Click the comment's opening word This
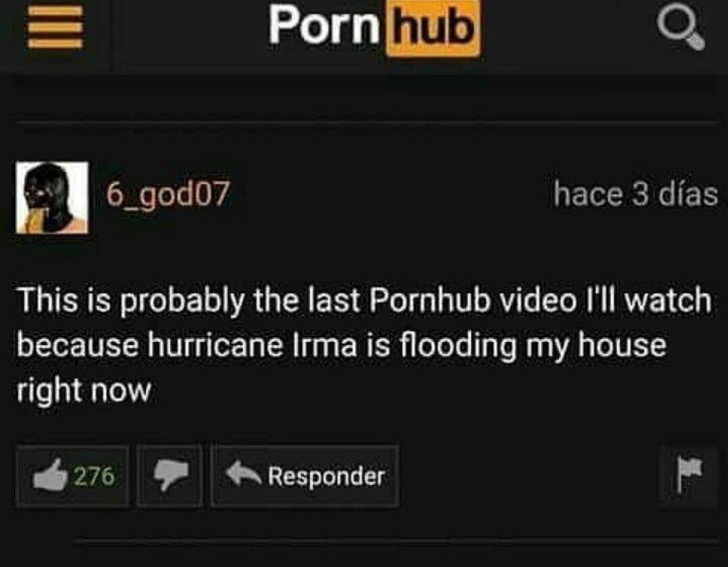The width and height of the screenshot is (728, 567). (48, 300)
